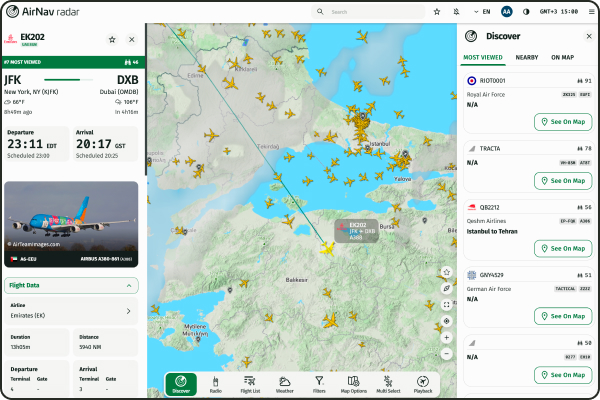
Task: Zoom in the map with plus button
Action: coord(446,338)
